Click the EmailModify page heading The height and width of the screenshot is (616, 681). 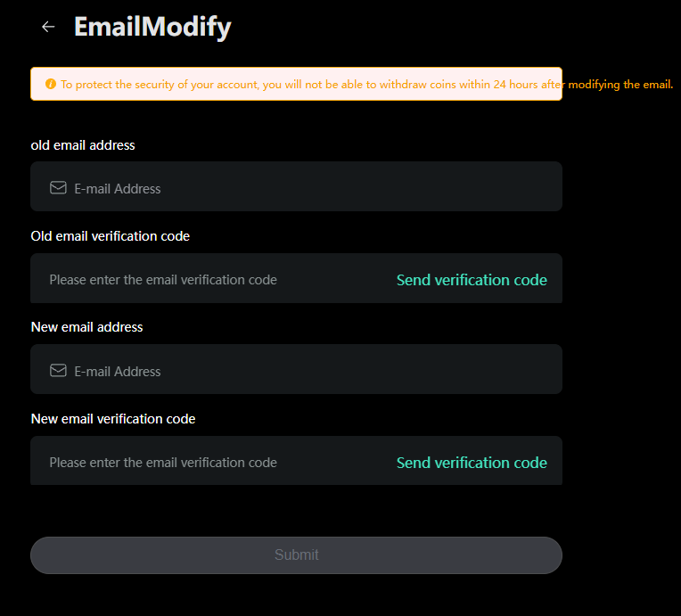pyautogui.click(x=152, y=27)
